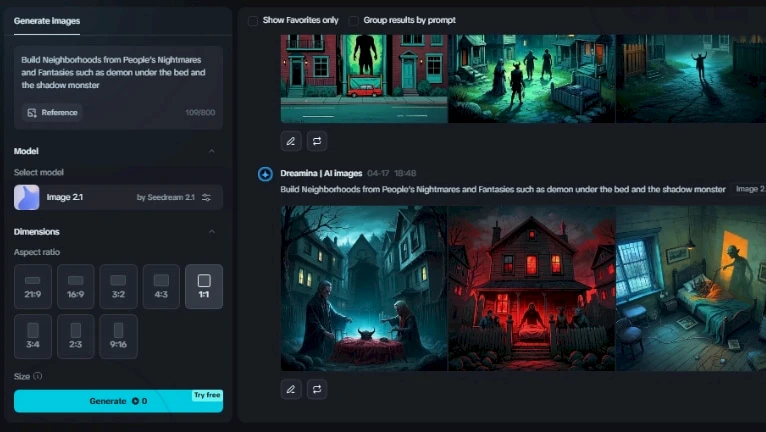The image size is (766, 432).
Task: Open model settings sliders icon
Action: pos(207,197)
